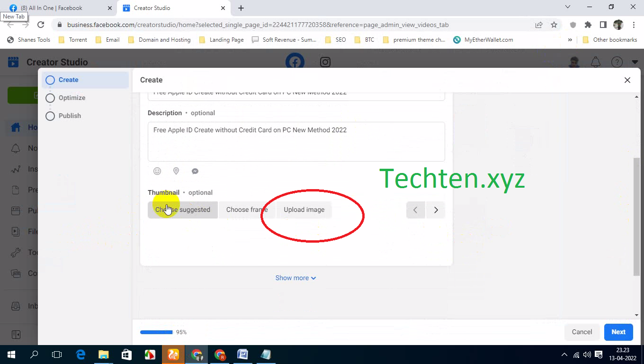Select the Create step
The height and width of the screenshot is (364, 644).
point(85,80)
